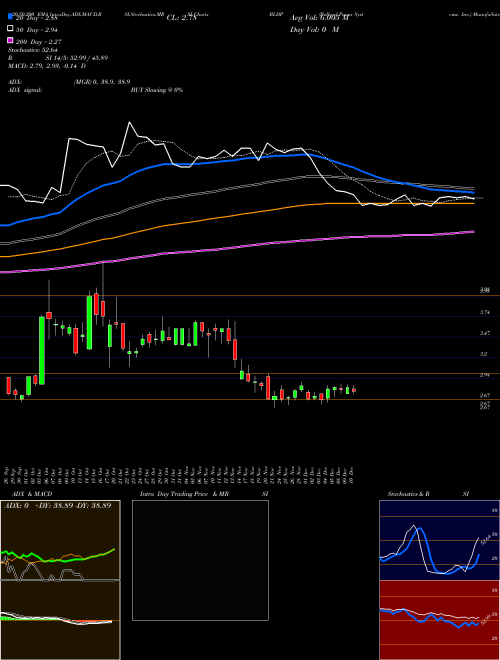Open the blue Stochastics chart panel
This screenshot has height=660, width=500.
439,540
